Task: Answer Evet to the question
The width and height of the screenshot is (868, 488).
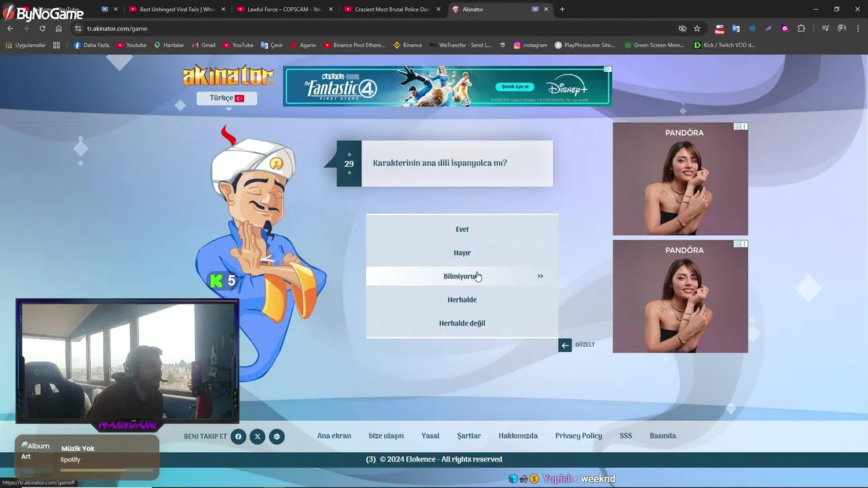Action: [462, 229]
